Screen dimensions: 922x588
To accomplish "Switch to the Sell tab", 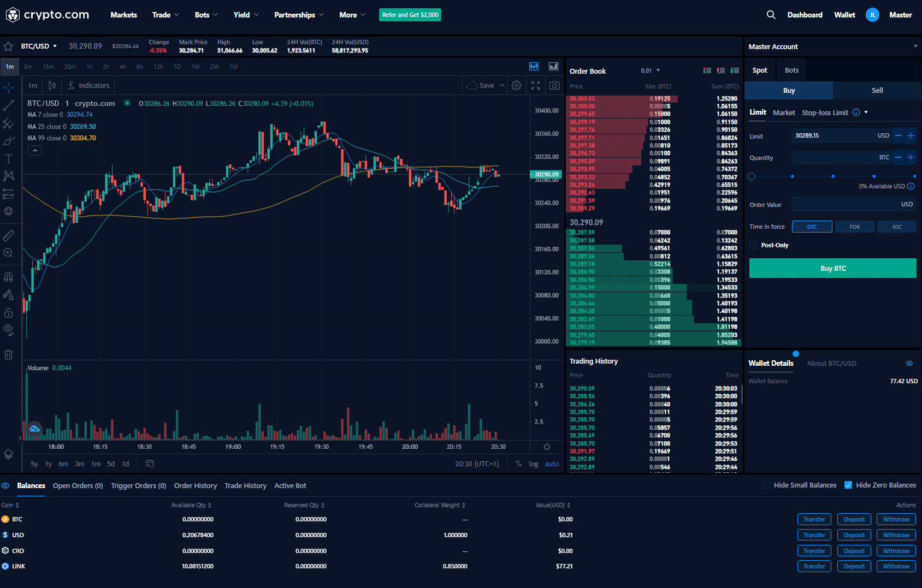I will [877, 91].
